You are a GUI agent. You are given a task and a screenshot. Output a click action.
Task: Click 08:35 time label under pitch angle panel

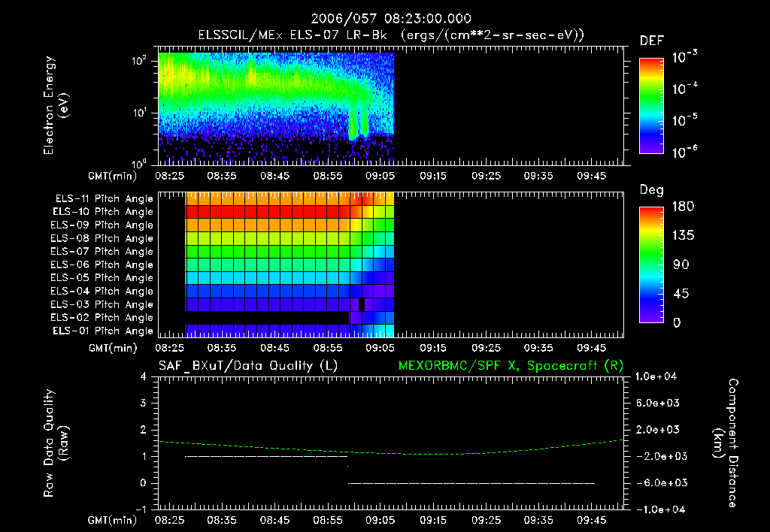pyautogui.click(x=222, y=348)
